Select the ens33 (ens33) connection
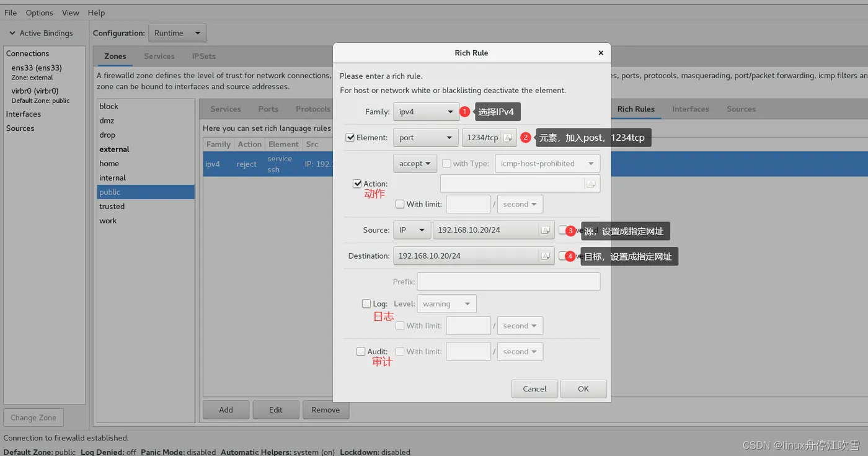Image resolution: width=868 pixels, height=456 pixels. click(x=44, y=72)
